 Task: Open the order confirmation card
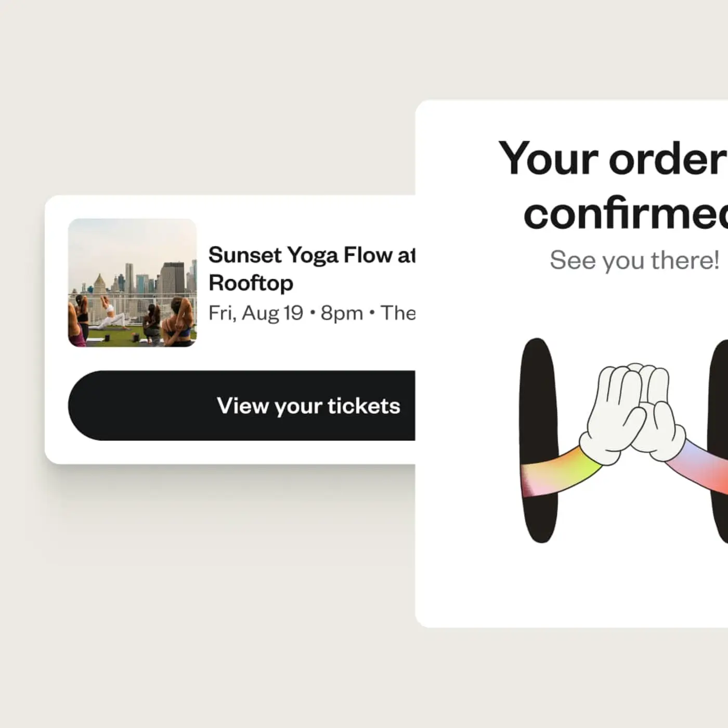point(598,364)
